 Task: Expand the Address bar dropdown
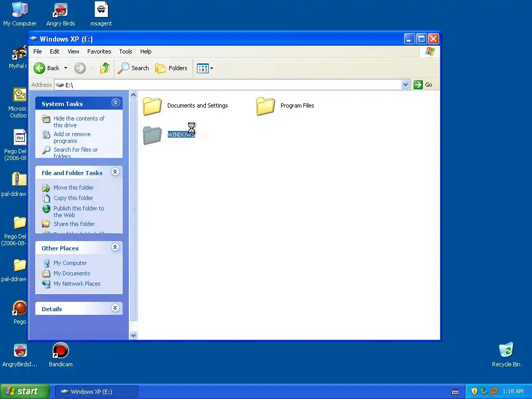pos(405,85)
